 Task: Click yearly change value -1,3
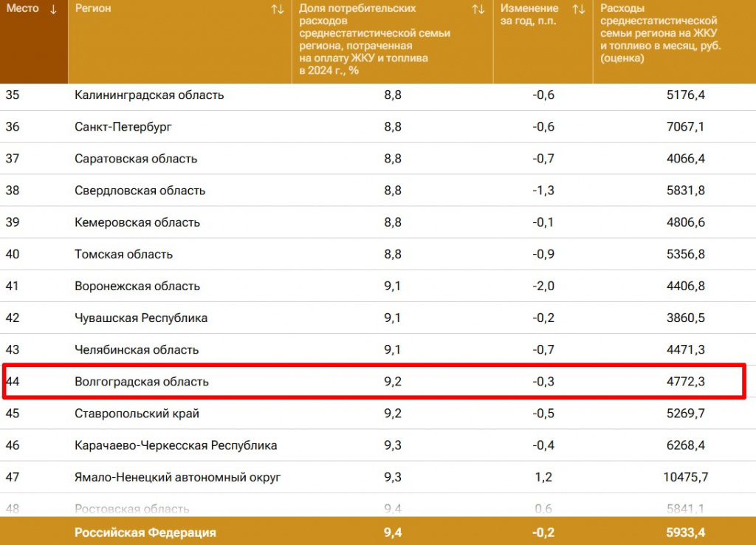click(x=543, y=191)
